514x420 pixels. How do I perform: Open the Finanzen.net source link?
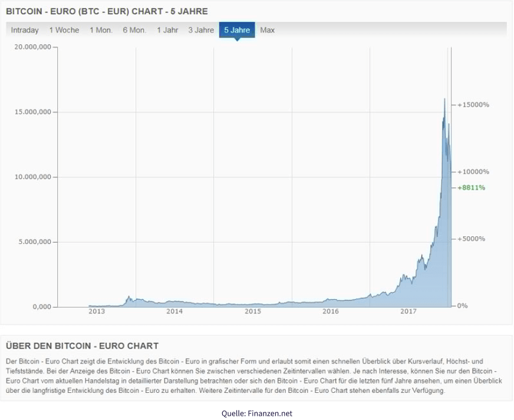(x=256, y=414)
